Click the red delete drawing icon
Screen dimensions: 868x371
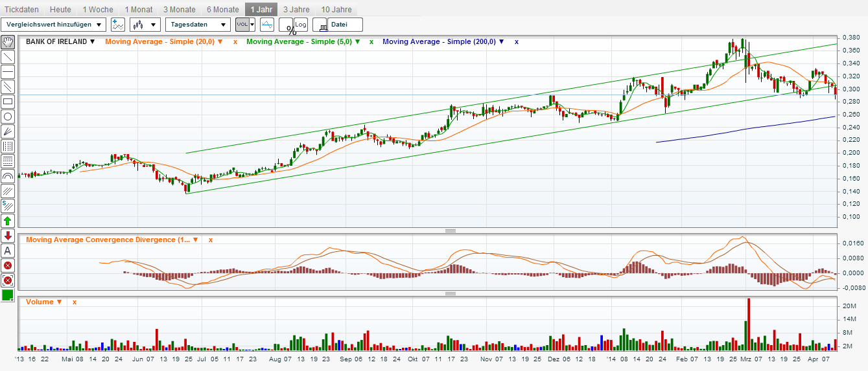point(8,265)
